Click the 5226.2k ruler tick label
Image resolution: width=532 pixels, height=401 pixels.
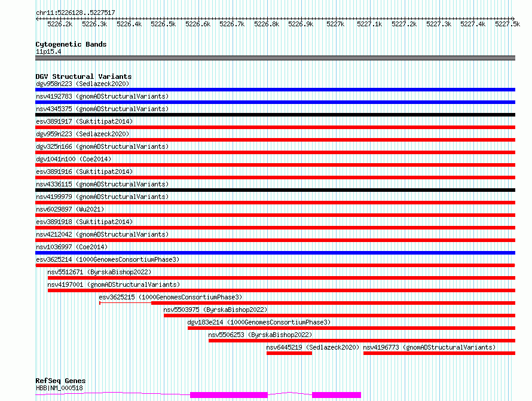pos(60,24)
